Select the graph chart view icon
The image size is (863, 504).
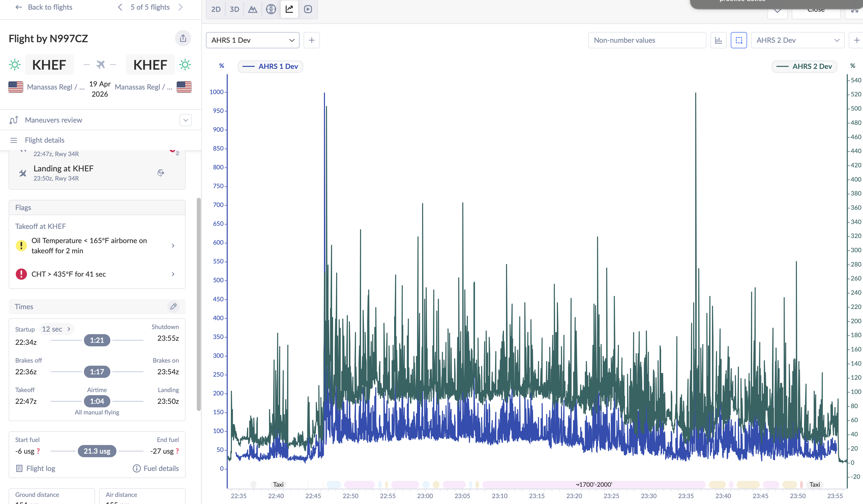[289, 9]
